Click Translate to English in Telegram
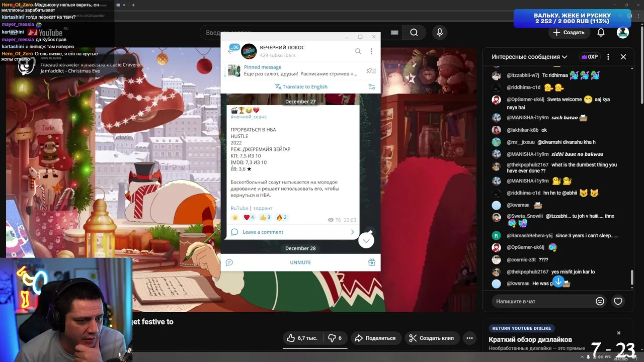 [301, 86]
